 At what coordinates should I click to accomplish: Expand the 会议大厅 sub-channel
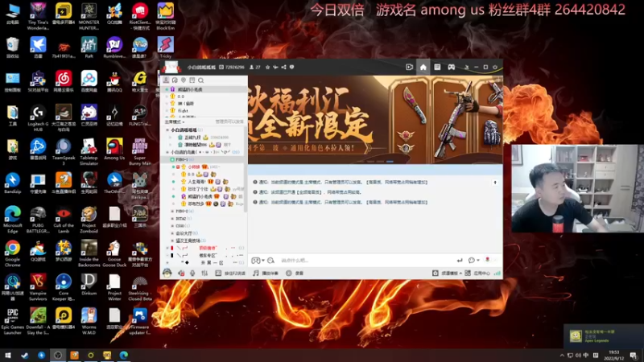pyautogui.click(x=172, y=233)
